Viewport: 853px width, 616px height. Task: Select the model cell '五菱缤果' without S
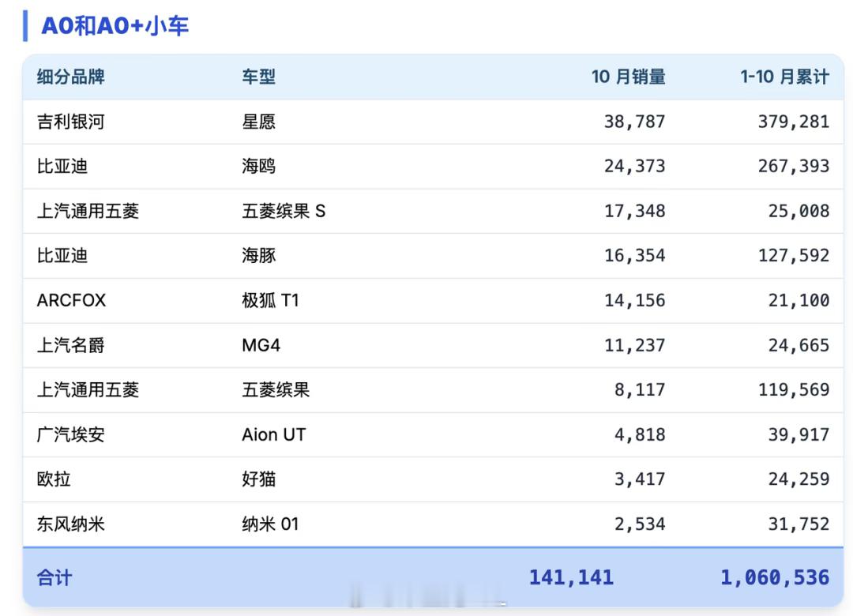tap(276, 389)
